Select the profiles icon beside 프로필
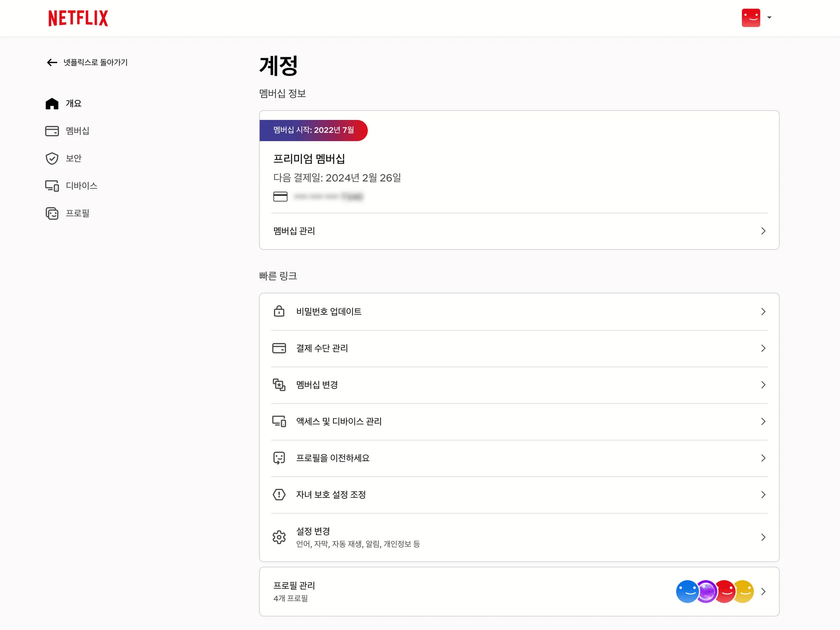 pos(52,213)
